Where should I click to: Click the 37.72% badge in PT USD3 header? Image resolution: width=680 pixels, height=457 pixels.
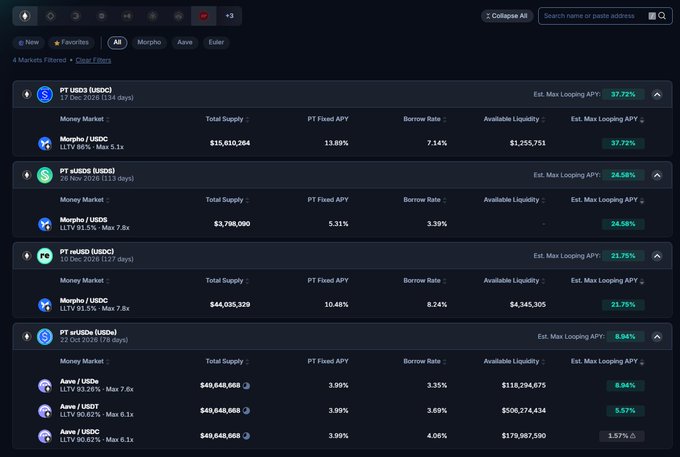click(x=623, y=95)
